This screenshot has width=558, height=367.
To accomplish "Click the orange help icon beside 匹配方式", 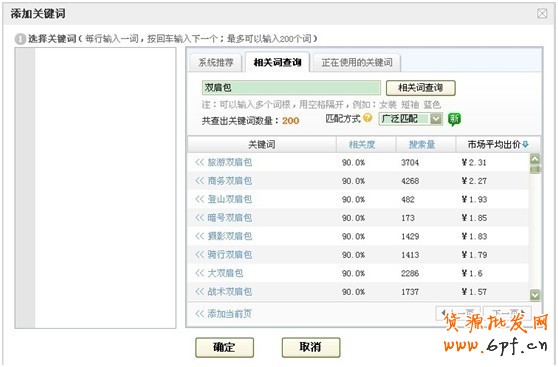I will pos(368,117).
